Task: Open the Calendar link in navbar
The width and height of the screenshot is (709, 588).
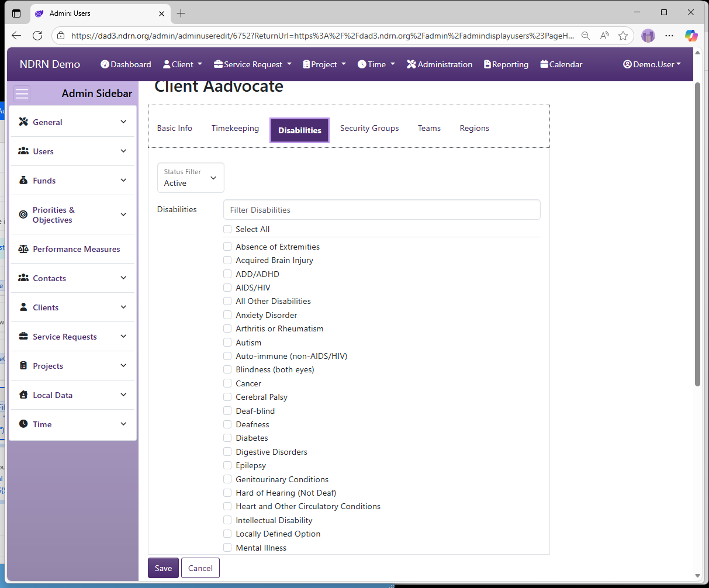Action: (x=561, y=64)
